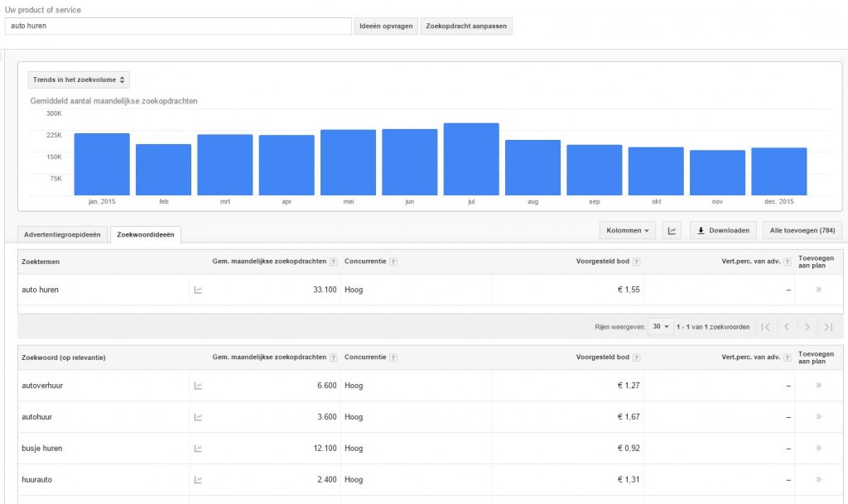
Task: Show trend chart icon for autoverhuur row
Action: [198, 386]
